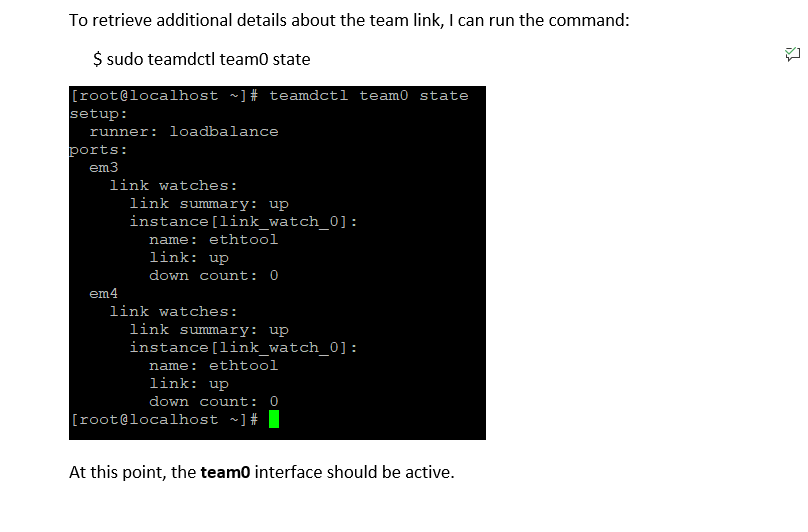Click the dollar sign before sudo command
The width and height of the screenshot is (808, 532).
tap(97, 59)
